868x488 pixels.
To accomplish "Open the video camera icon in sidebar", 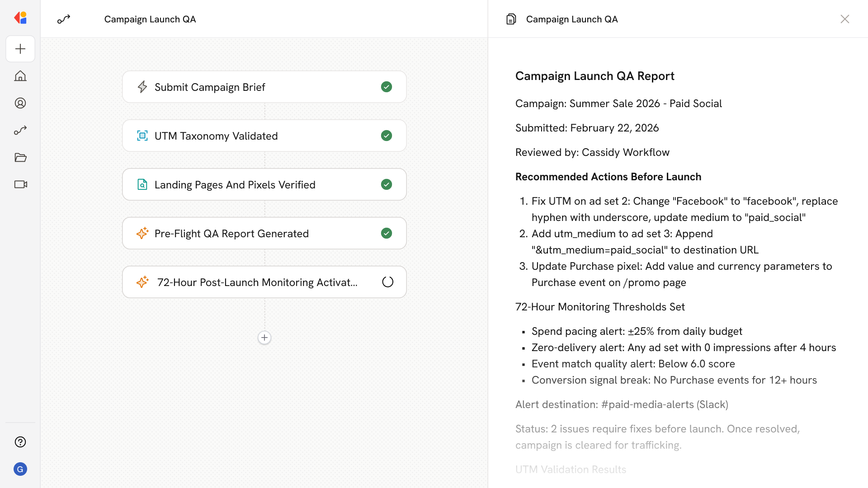I will [20, 184].
